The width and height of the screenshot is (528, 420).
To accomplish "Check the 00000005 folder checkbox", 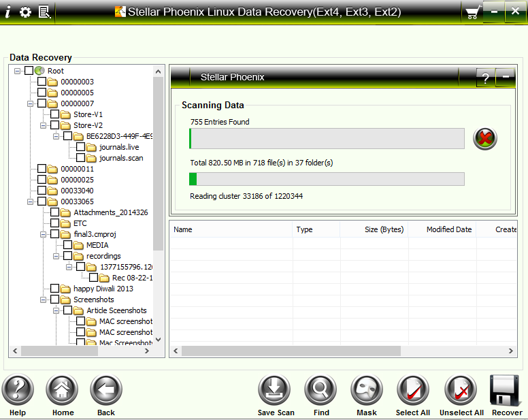I will coord(42,93).
